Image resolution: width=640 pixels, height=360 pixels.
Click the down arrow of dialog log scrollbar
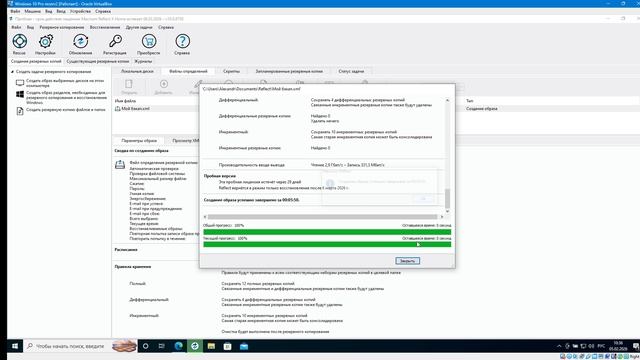447,211
